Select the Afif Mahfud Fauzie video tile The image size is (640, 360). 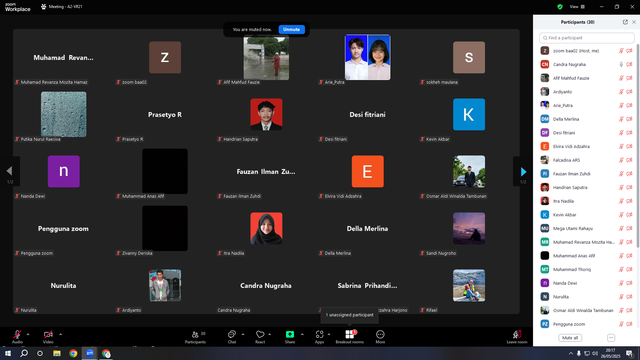266,58
